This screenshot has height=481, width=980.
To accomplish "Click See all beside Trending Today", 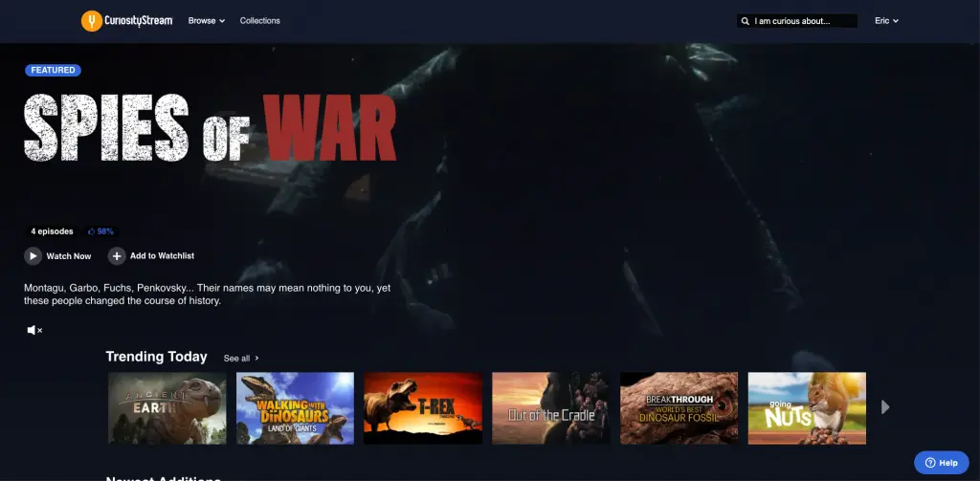I will (241, 358).
